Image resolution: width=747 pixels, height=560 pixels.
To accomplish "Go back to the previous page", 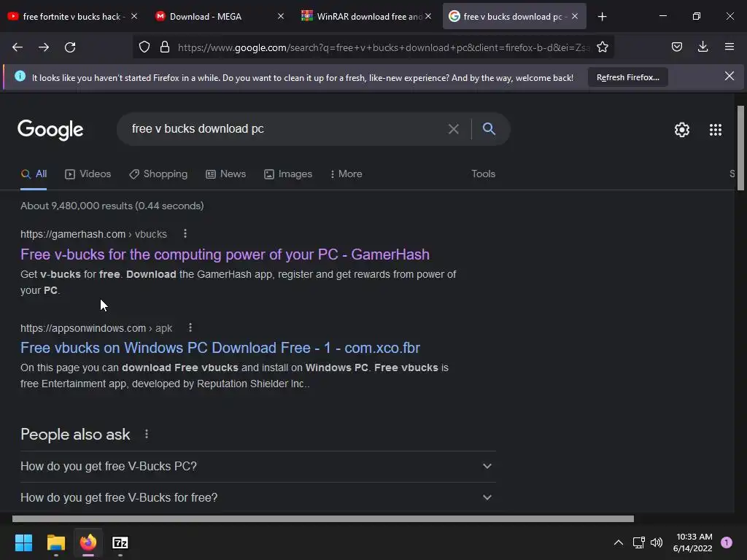I will [18, 47].
